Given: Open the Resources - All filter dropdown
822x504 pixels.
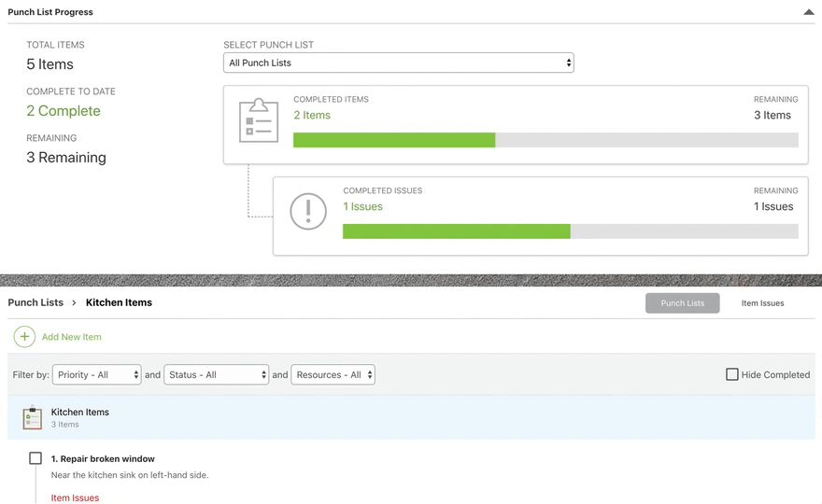Looking at the screenshot, I should (x=333, y=374).
